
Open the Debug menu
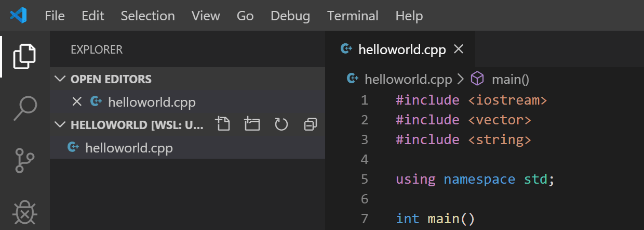tap(290, 16)
